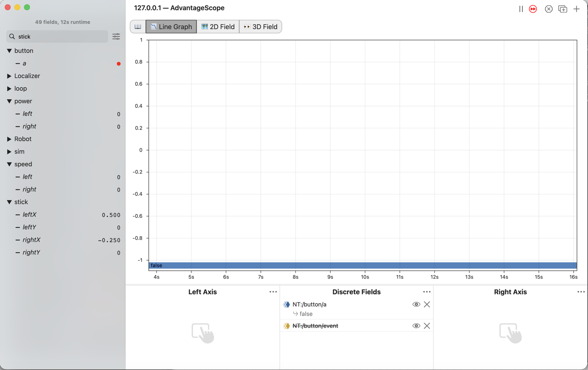Screen dimensions: 588x370
Task: Open sidebar filter settings icon
Action: [x=116, y=37]
